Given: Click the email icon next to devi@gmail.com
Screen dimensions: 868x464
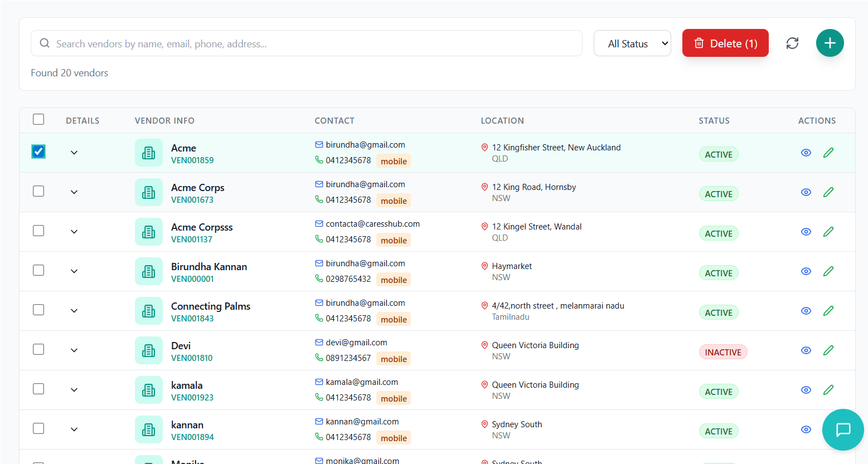Looking at the screenshot, I should 318,342.
